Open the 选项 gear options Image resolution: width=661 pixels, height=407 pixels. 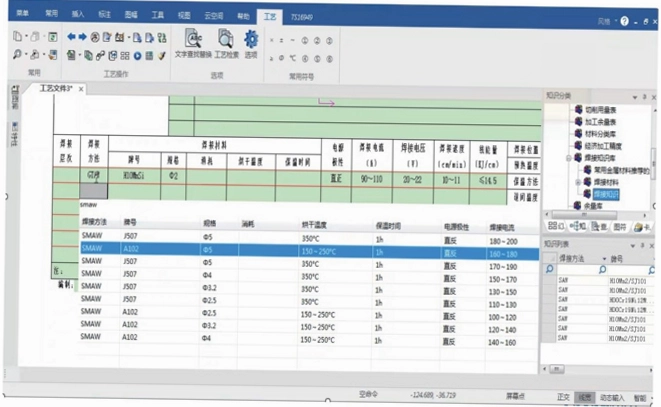point(251,44)
